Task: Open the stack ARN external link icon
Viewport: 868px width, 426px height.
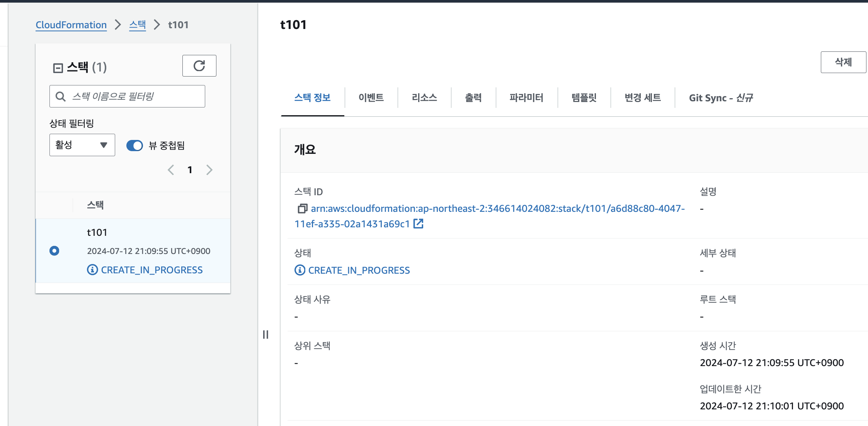Action: [x=418, y=223]
